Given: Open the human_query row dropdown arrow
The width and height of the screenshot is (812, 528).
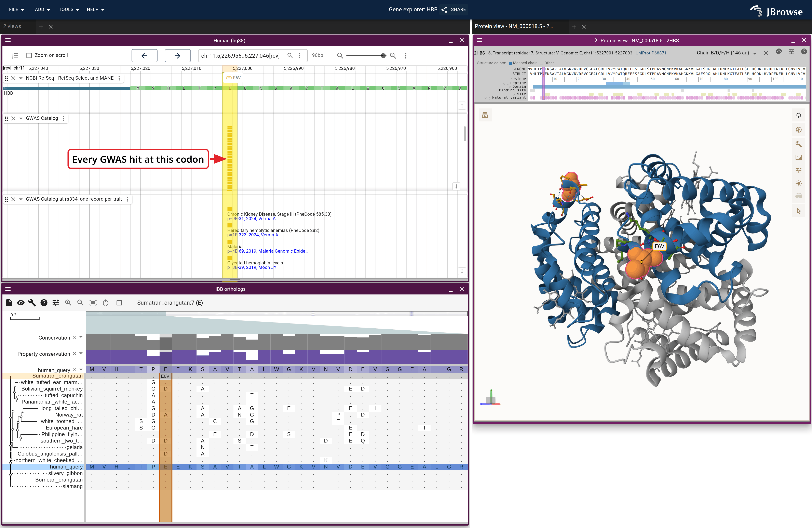Looking at the screenshot, I should [x=81, y=370].
